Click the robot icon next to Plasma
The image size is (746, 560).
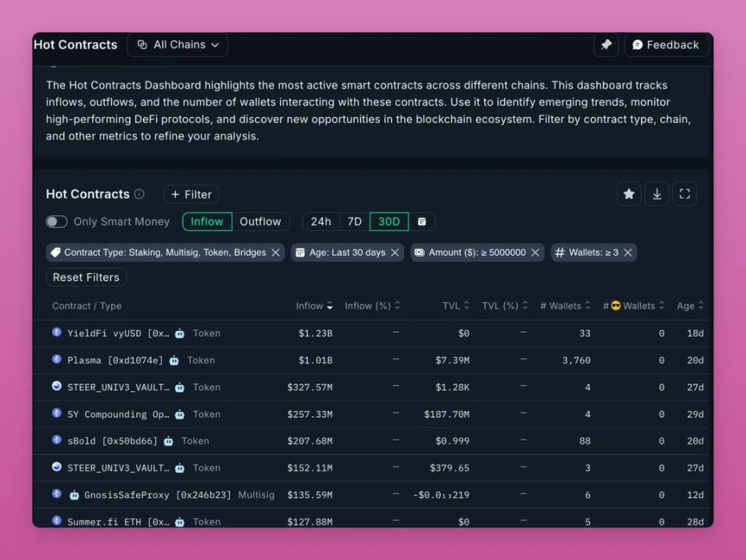174,360
